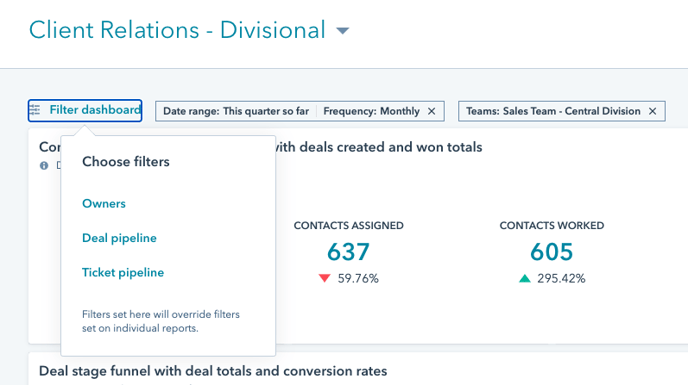The height and width of the screenshot is (385, 688).
Task: Remove the Teams filter chip
Action: 652,112
